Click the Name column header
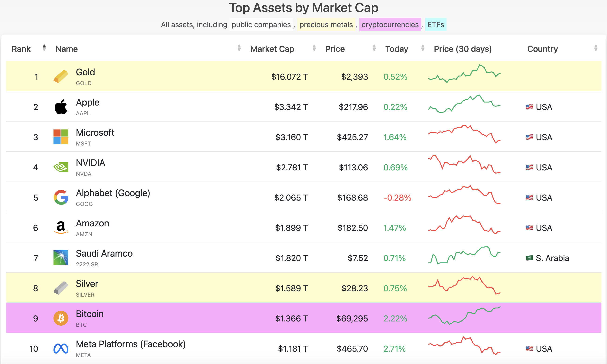607x364 pixels. 67,49
